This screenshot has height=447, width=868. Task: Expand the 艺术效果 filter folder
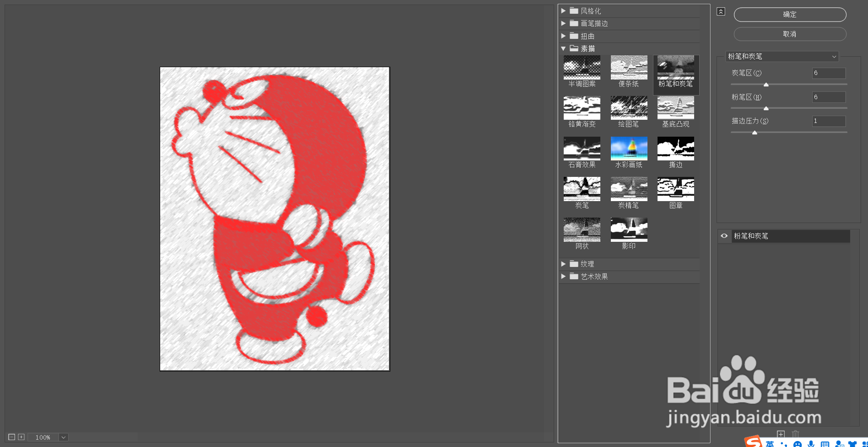[563, 276]
